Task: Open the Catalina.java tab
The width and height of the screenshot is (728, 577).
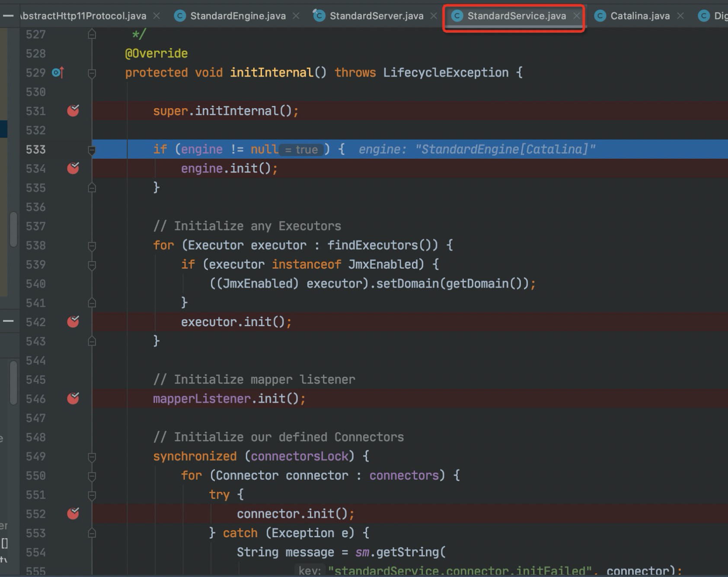Action: coord(640,16)
